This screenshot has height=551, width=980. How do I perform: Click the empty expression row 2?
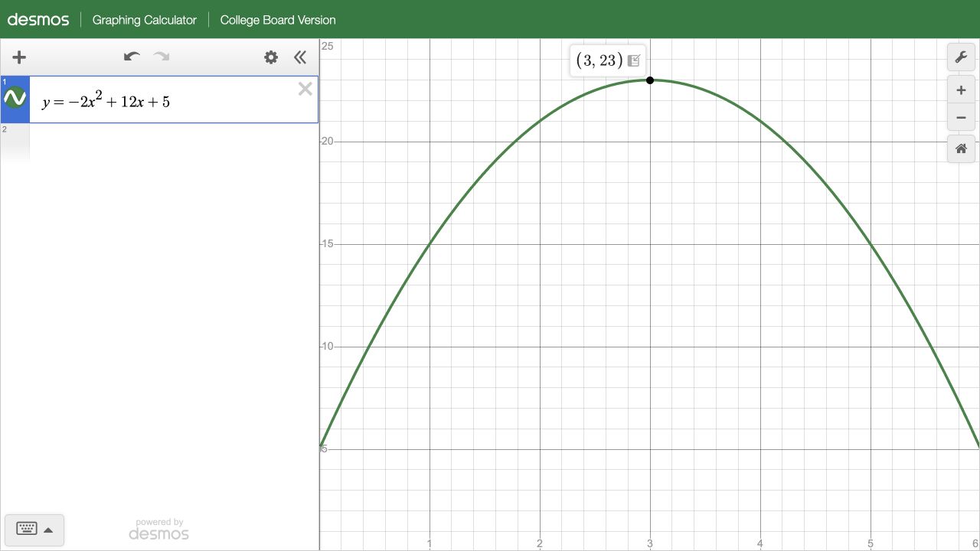click(x=159, y=143)
